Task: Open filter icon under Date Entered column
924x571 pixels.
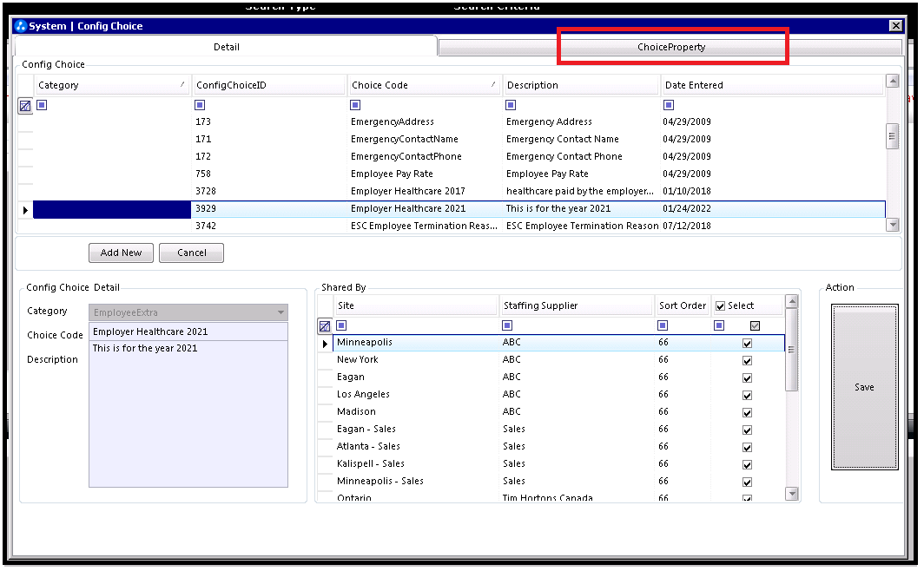Action: coord(669,105)
